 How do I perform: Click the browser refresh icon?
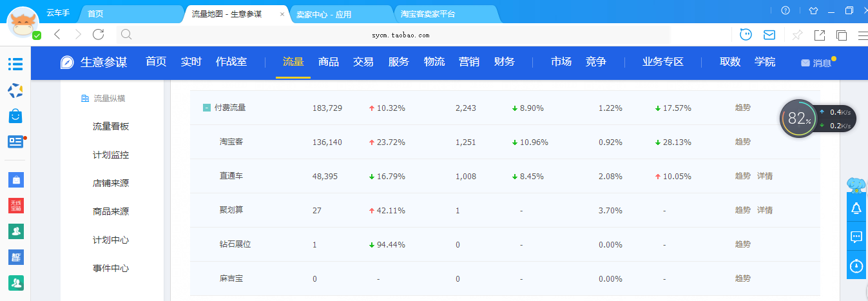[99, 35]
